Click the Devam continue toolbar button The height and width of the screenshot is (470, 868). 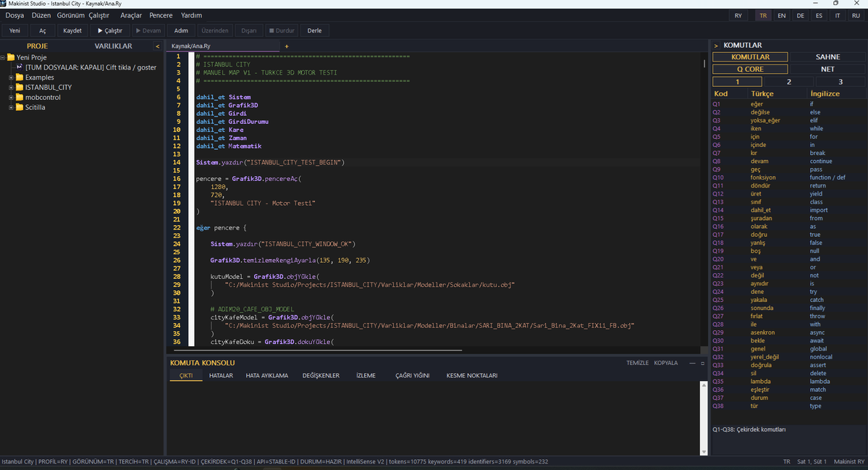click(148, 30)
